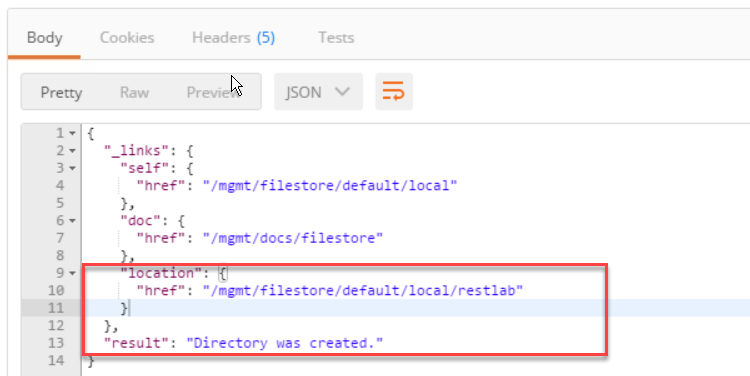This screenshot has width=750, height=376.
Task: Click the "doc" key text
Action: point(140,221)
